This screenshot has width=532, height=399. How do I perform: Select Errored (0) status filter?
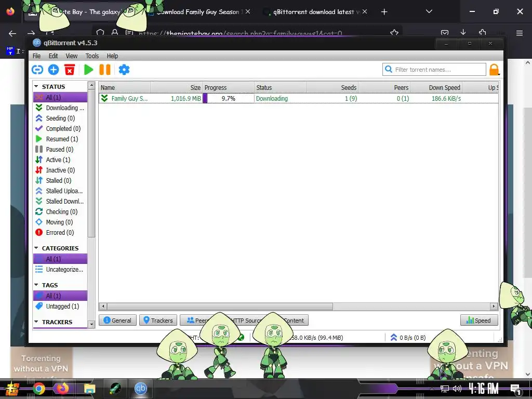coord(60,233)
